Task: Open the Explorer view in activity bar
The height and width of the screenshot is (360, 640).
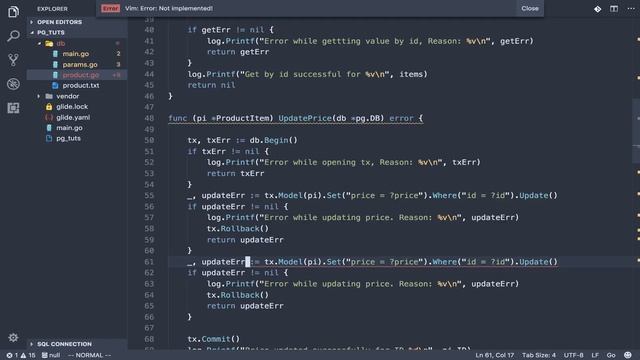Action: (13, 11)
